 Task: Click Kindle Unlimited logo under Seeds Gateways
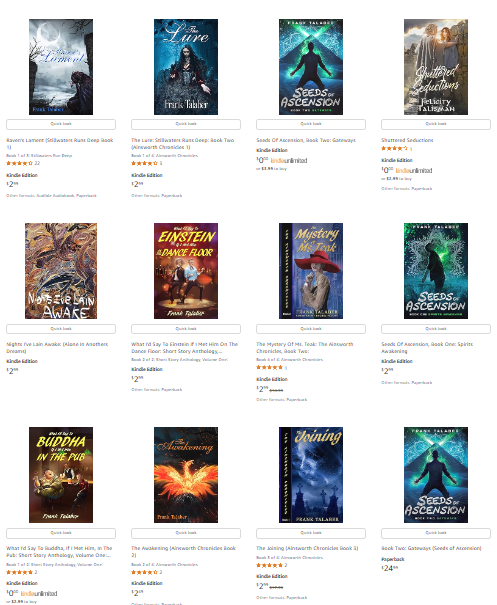point(289,161)
